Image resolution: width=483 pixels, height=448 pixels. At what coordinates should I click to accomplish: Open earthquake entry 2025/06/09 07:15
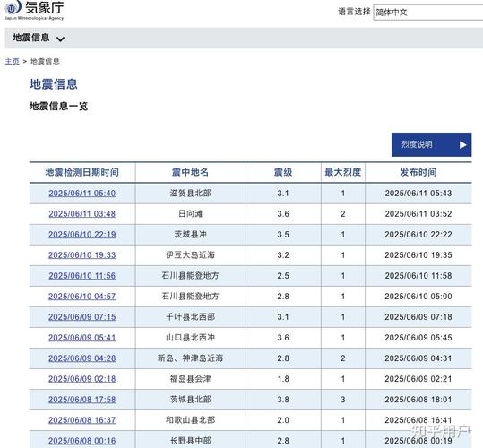(82, 317)
